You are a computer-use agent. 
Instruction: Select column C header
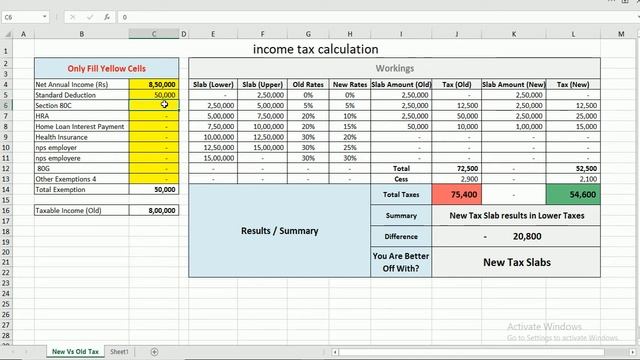(x=153, y=34)
